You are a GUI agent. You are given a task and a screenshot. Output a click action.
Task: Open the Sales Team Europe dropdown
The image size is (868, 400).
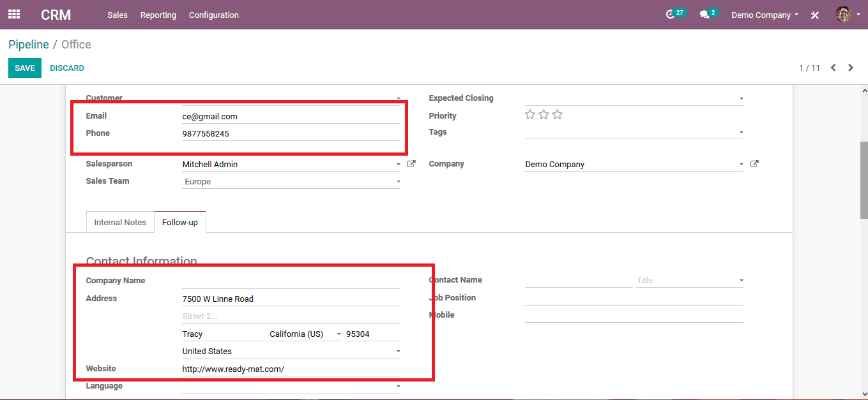(x=291, y=182)
